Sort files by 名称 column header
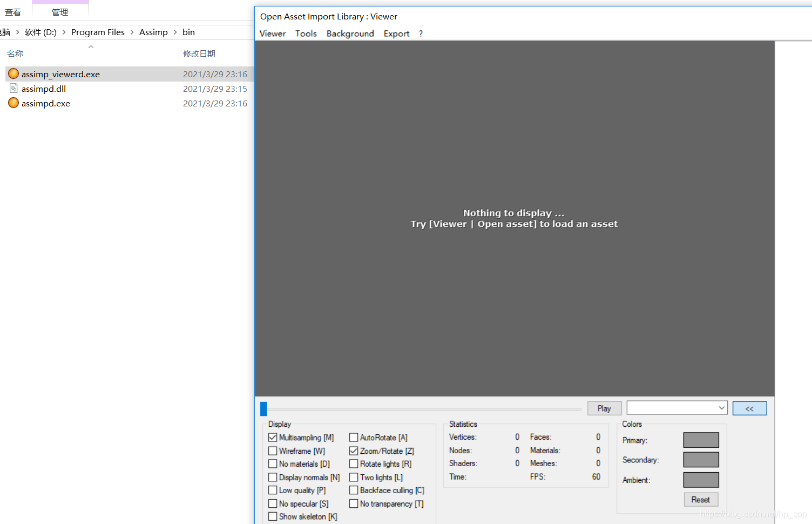812x524 pixels. click(x=15, y=53)
